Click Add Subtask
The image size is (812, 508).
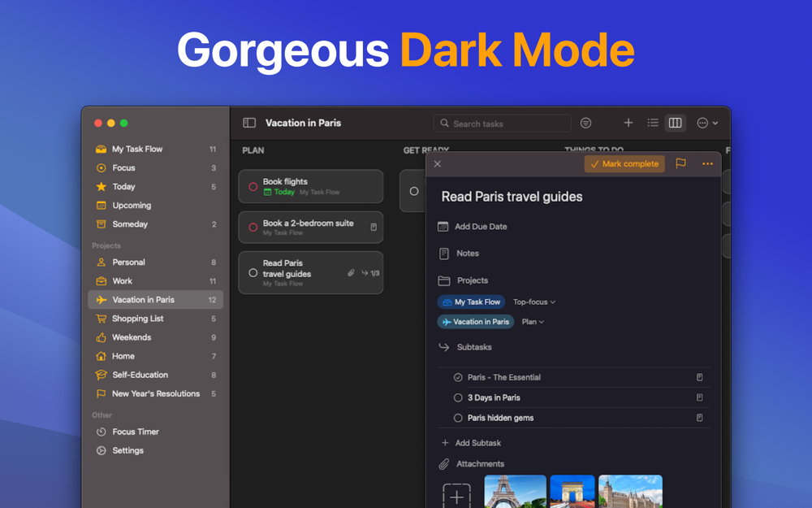471,443
